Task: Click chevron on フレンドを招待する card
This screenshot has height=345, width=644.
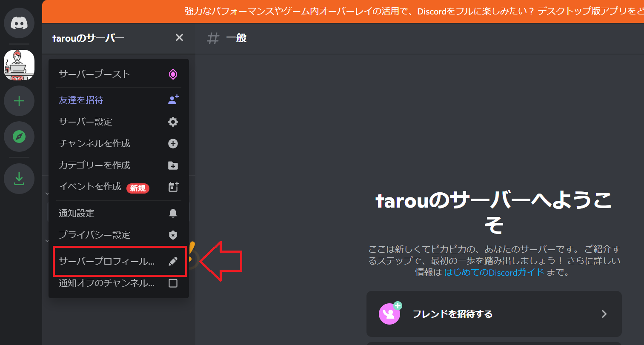Action: pyautogui.click(x=604, y=314)
